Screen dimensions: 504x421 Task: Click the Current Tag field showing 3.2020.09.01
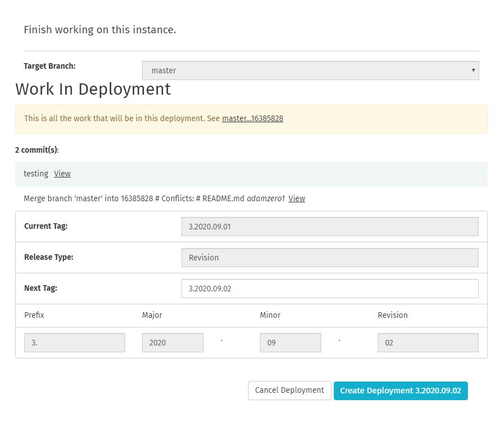pos(329,227)
